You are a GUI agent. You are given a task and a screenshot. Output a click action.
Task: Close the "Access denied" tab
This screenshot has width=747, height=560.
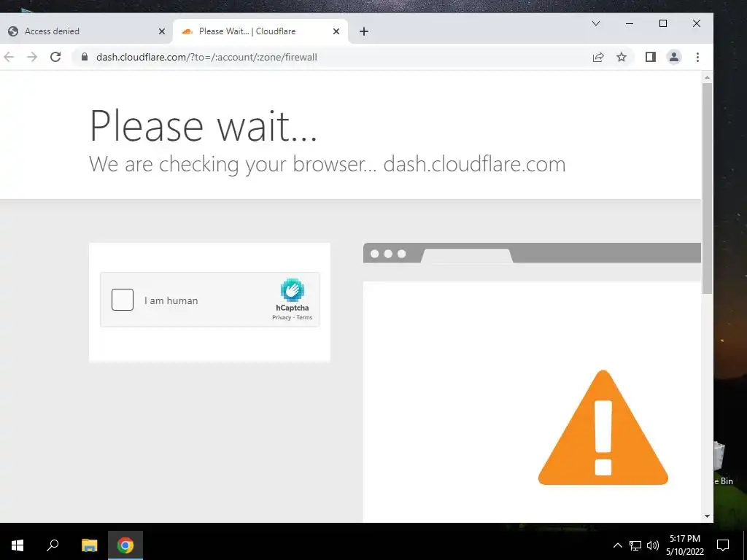point(161,31)
